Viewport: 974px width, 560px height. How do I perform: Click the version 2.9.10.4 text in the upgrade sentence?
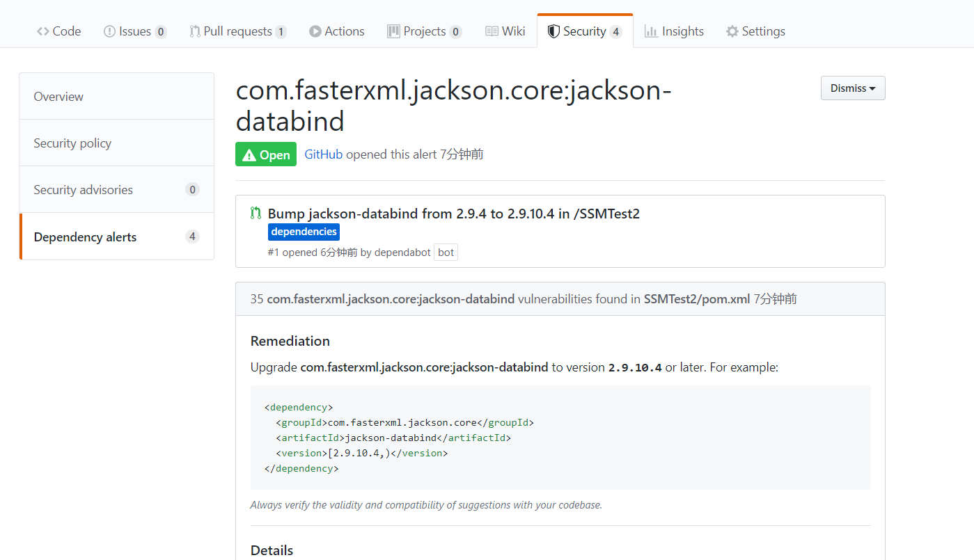click(x=635, y=367)
